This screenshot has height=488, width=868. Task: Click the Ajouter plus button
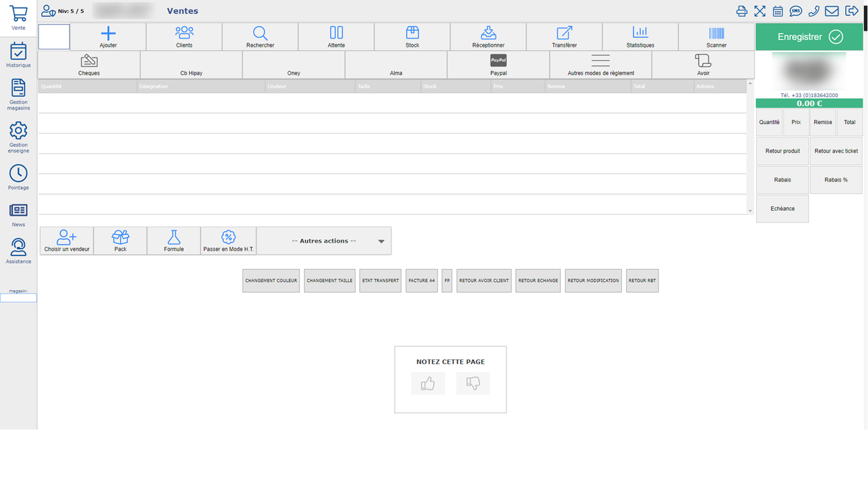click(108, 37)
